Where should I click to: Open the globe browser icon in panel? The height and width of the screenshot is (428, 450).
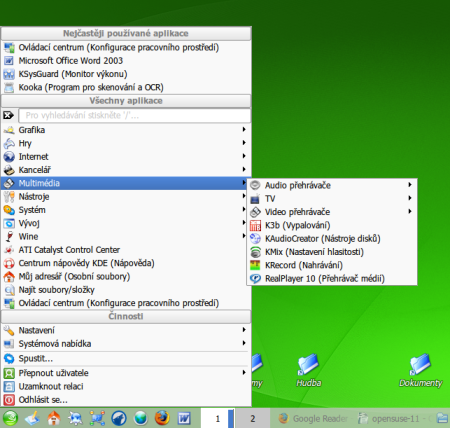pyautogui.click(x=141, y=418)
